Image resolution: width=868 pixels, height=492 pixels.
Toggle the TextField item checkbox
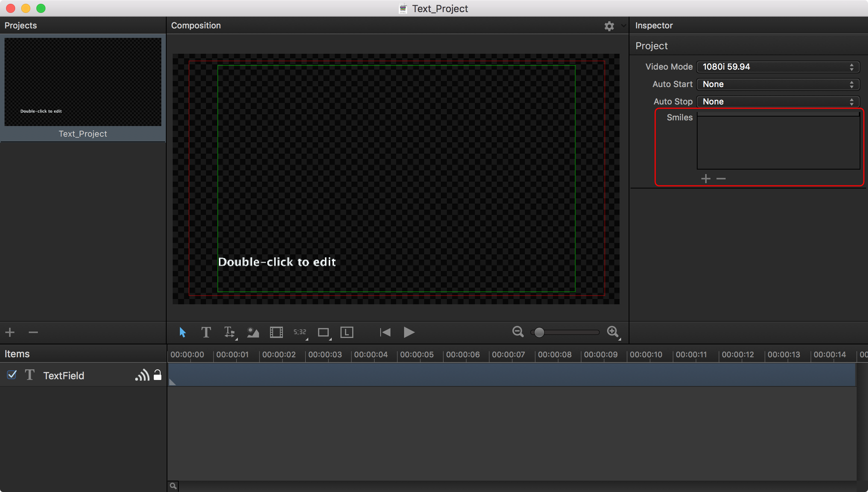click(x=12, y=375)
